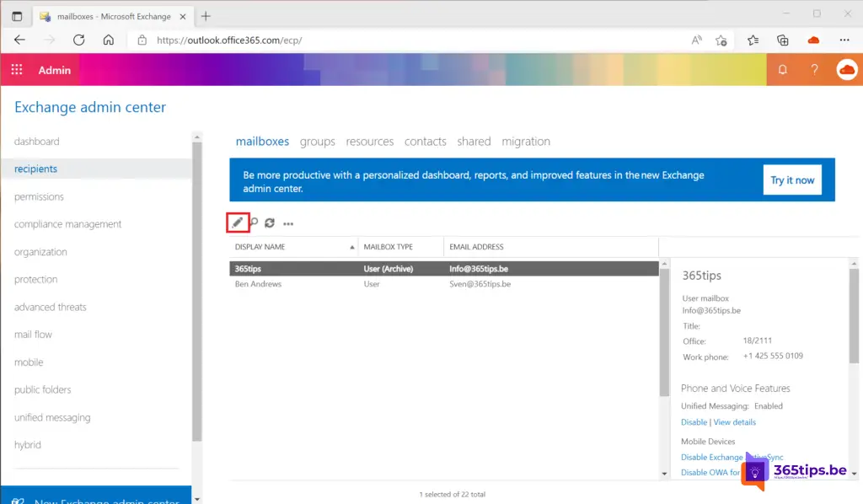Screen dimensions: 863x504
Task: Click View details link
Action: pos(734,422)
